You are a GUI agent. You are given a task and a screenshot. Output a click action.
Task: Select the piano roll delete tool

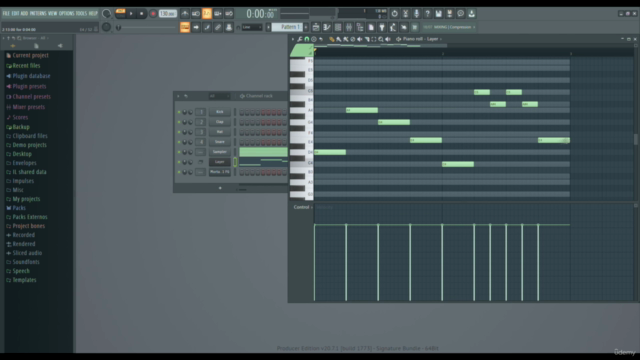click(353, 39)
